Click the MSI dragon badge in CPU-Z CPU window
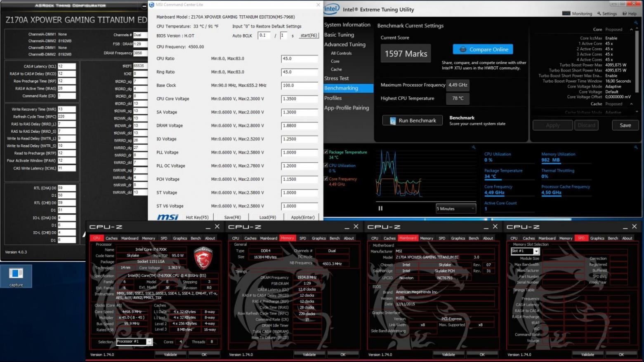 pos(203,258)
